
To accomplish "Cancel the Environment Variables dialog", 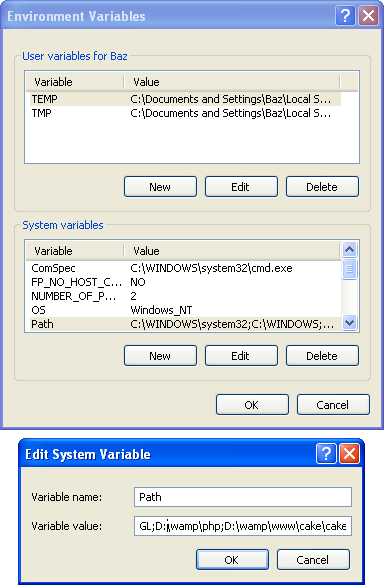I will [333, 405].
